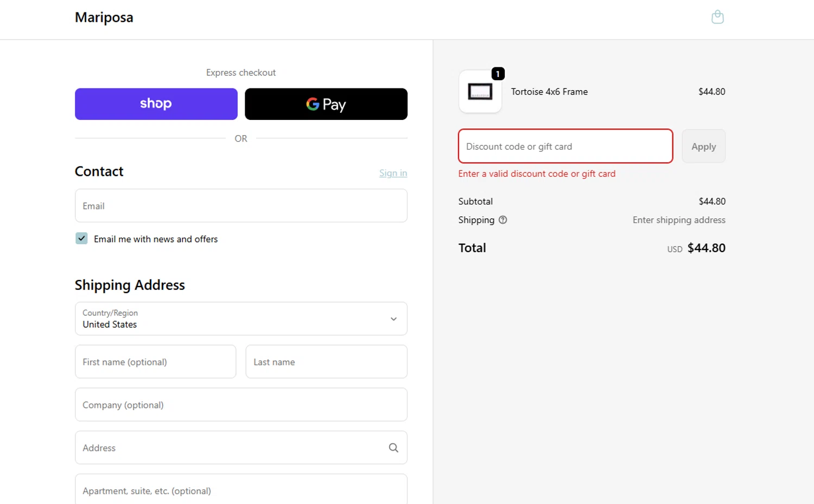The height and width of the screenshot is (504, 814).
Task: Click the 'Contact' heading
Action: [x=99, y=171]
